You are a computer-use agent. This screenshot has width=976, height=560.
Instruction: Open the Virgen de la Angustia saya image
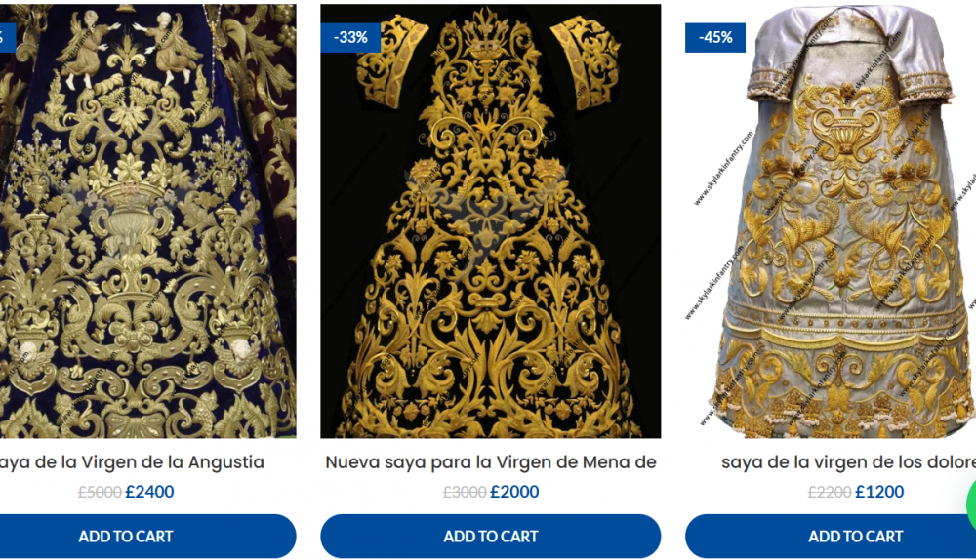(x=147, y=220)
